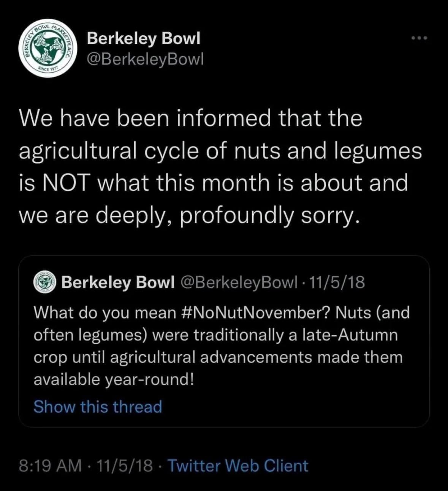Click the Berkeley Bowl name beside the large avatar

point(143,38)
